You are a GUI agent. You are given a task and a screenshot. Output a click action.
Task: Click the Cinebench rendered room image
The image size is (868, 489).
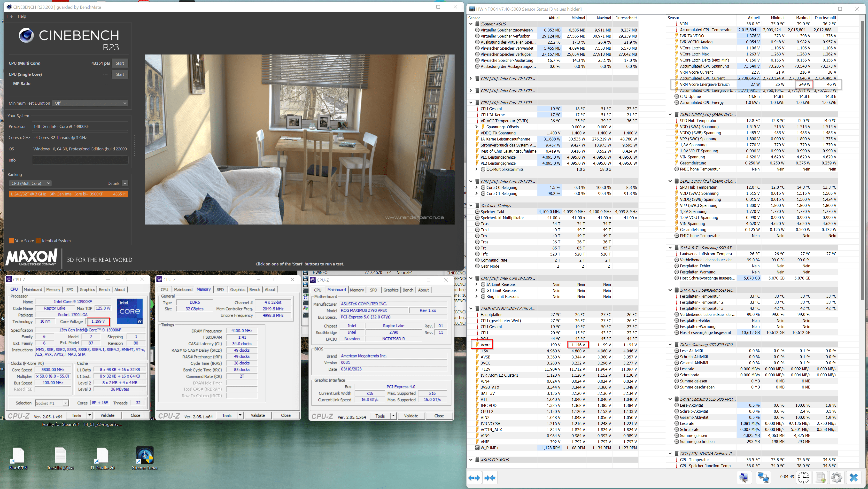300,140
